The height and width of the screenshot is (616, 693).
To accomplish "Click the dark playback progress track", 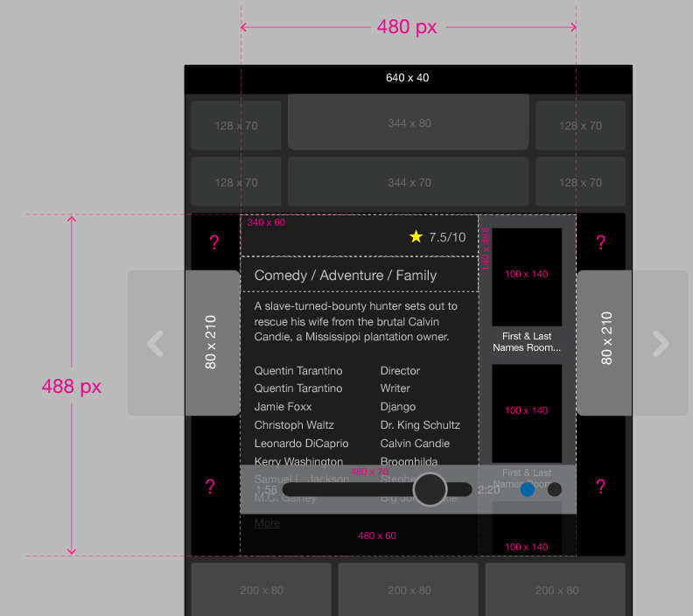I will [377, 489].
